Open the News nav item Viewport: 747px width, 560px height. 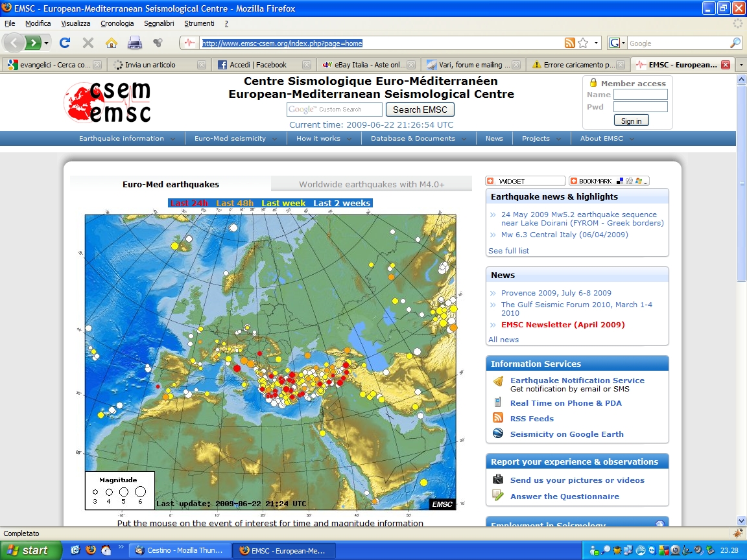pos(494,139)
